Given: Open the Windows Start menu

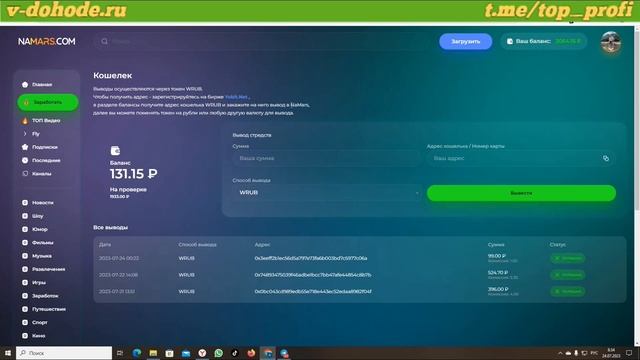Looking at the screenshot, I should pos(7,353).
